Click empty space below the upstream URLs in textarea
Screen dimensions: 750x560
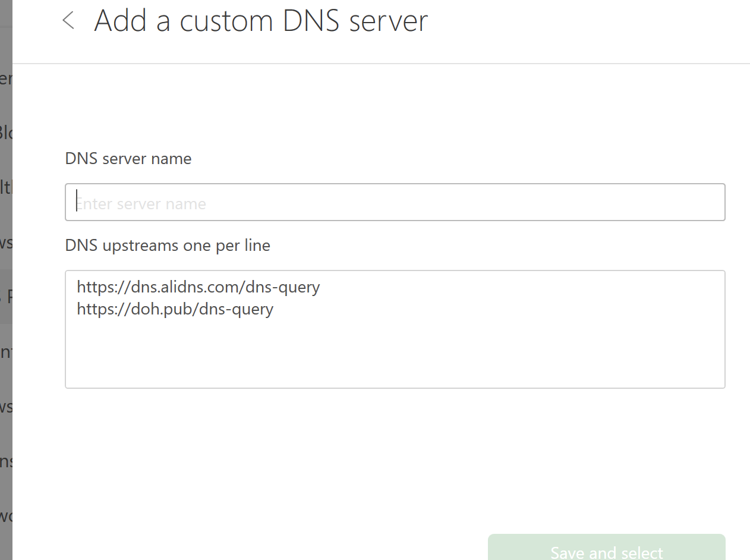pyautogui.click(x=395, y=357)
